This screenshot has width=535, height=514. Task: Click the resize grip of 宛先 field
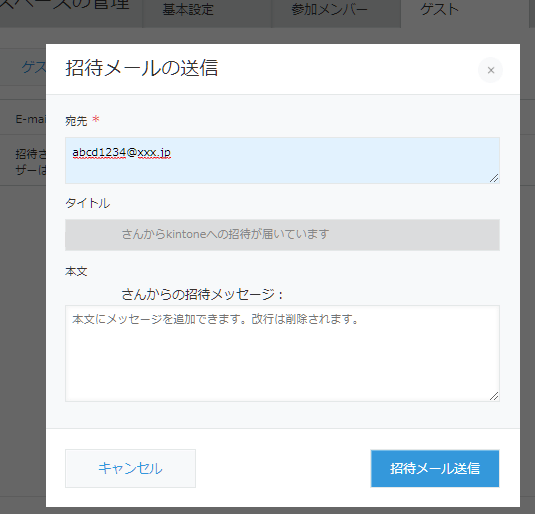coord(494,178)
